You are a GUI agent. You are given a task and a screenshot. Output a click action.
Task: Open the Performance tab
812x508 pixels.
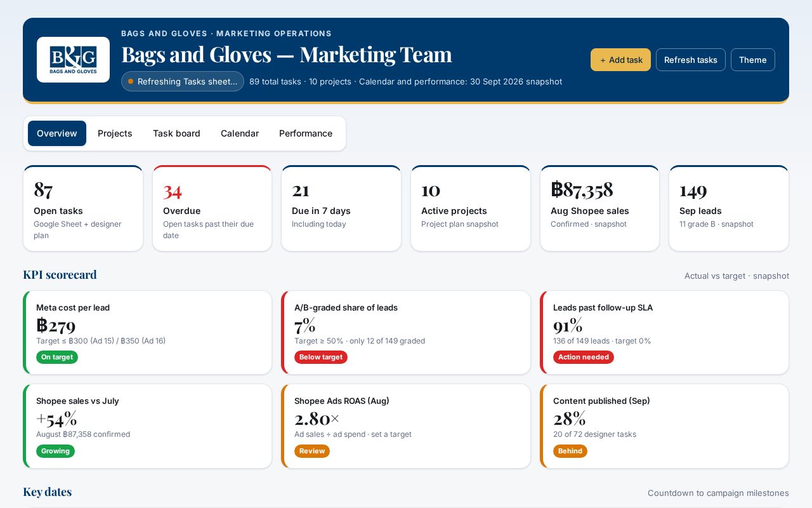click(x=306, y=133)
